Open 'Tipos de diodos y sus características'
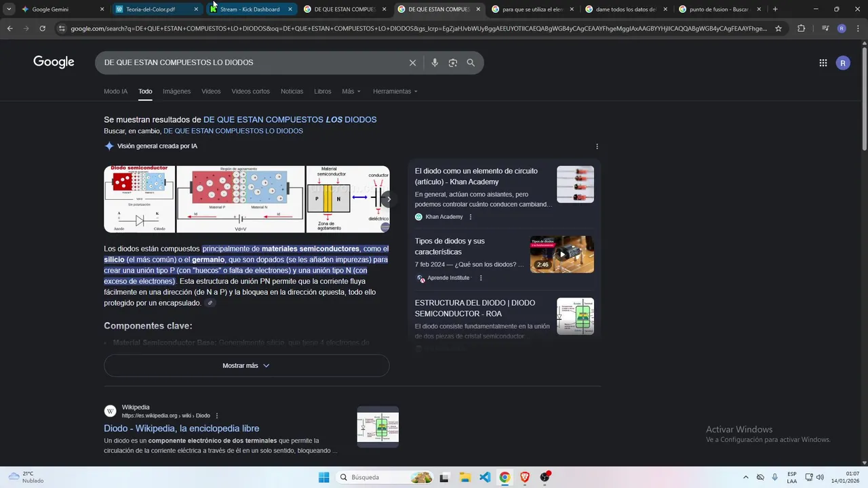This screenshot has width=868, height=488. coord(450,246)
